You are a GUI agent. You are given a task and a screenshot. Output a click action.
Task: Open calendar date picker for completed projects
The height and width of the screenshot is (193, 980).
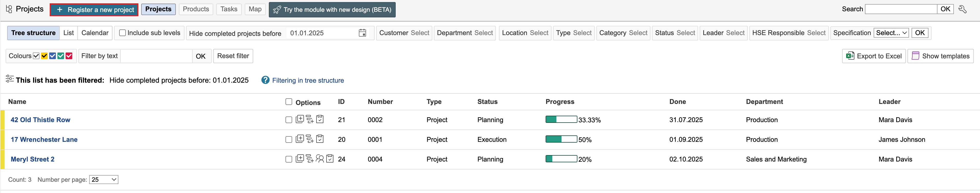click(x=362, y=33)
